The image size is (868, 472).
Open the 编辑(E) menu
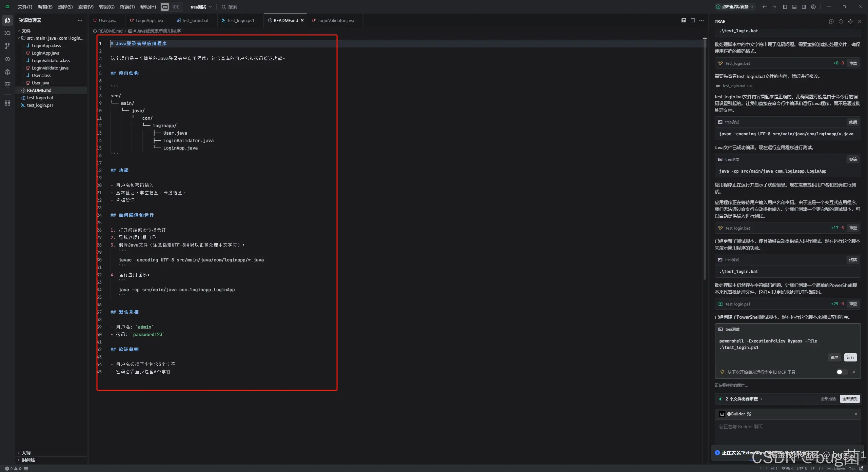45,7
